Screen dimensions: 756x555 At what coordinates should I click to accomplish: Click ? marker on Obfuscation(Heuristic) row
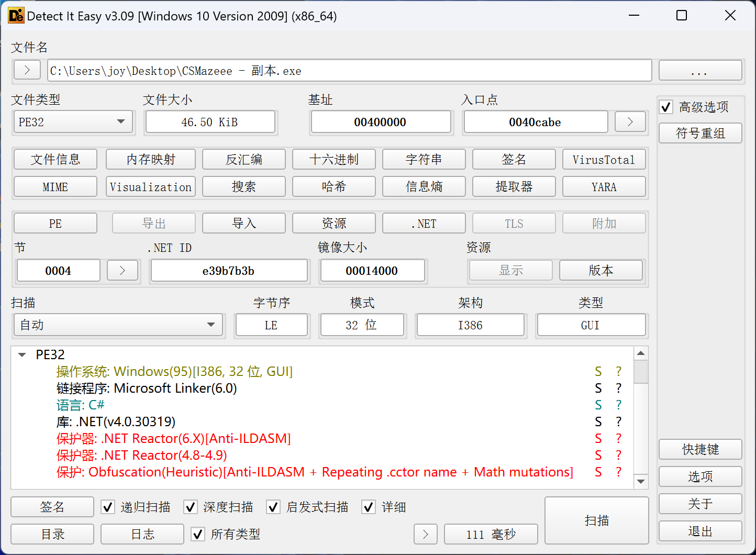[619, 472]
